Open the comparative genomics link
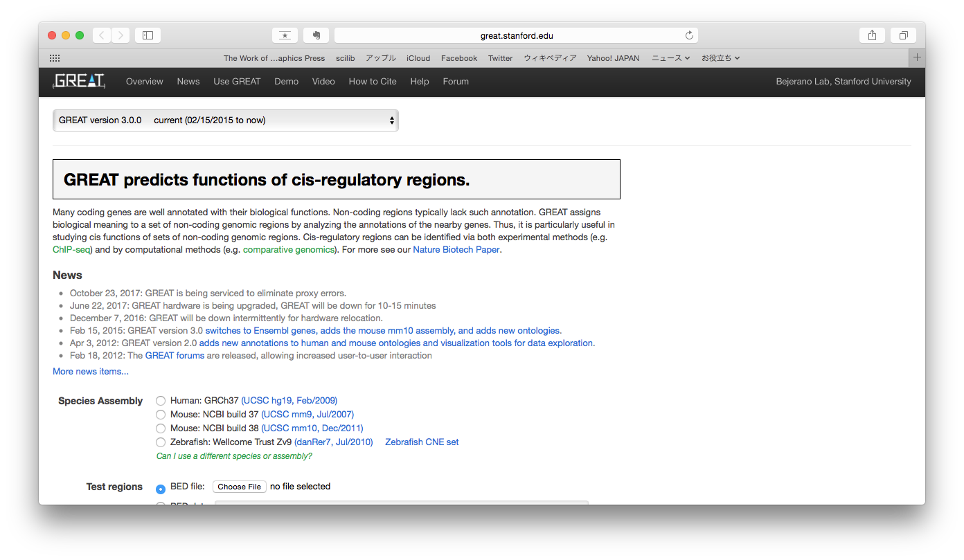 tap(288, 250)
